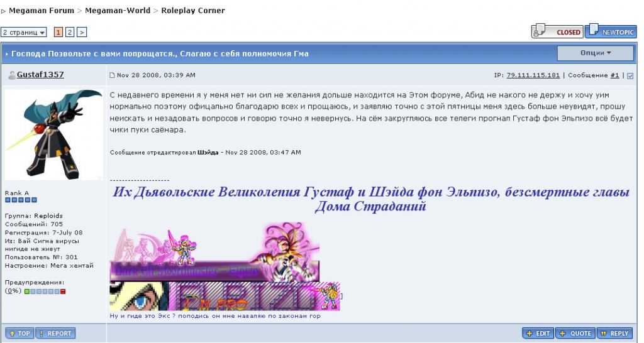Open IP address 79.111.115.181 link

533,75
